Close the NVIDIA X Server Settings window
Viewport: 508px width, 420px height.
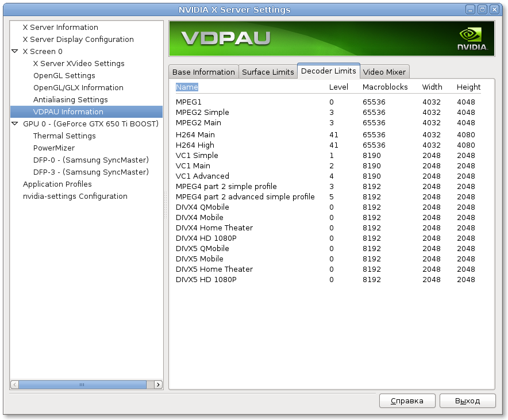coord(494,10)
